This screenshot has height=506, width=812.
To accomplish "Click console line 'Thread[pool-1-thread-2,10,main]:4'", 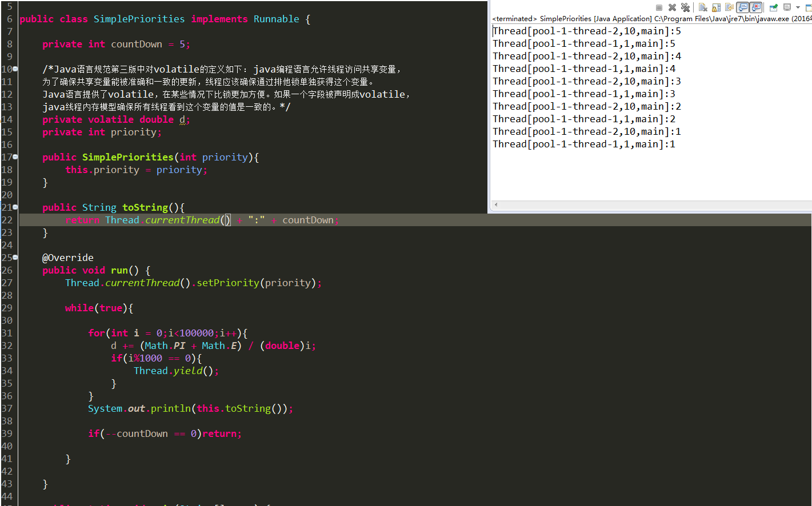I will (587, 57).
